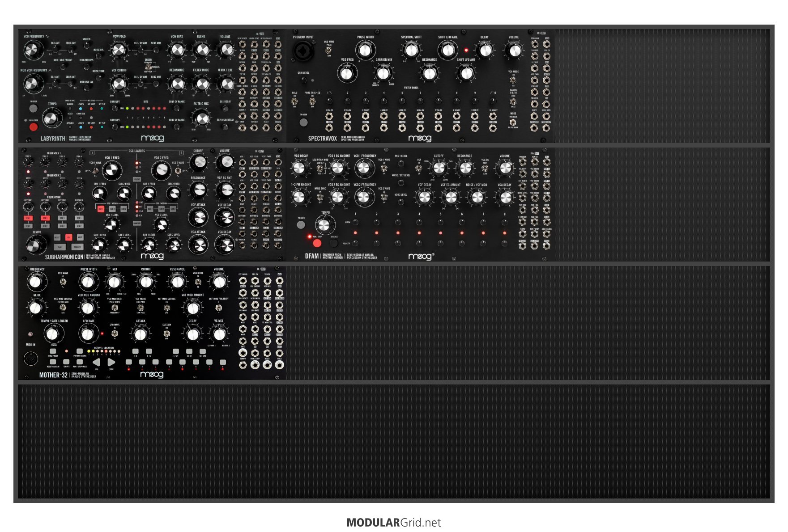
Task: Click the Spectravox CARRIER MIX knob
Action: pos(383,73)
